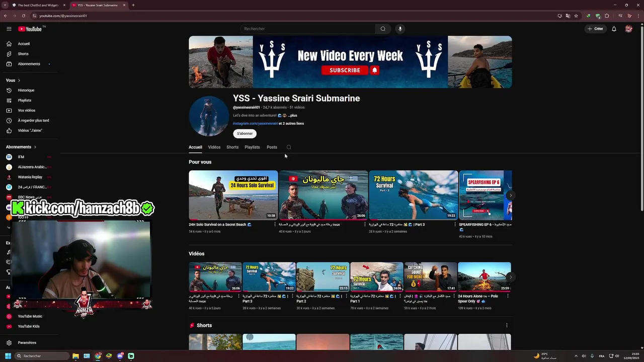Click the Windows taskbar Rechercher box

point(41,356)
